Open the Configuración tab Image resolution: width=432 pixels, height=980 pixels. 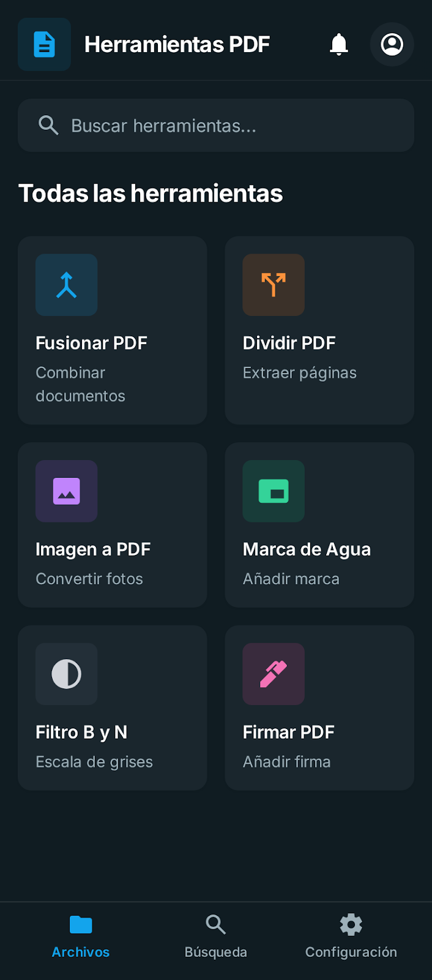(x=351, y=936)
